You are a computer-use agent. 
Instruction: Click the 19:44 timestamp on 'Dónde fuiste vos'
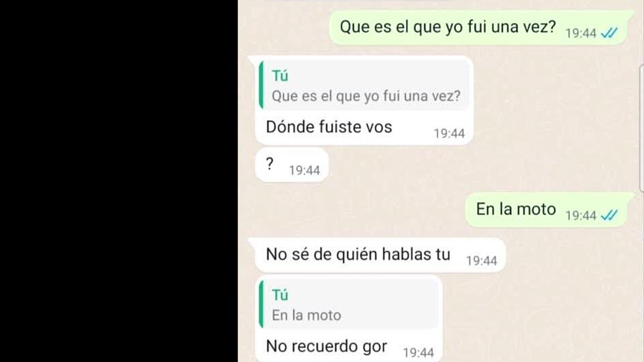coord(449,134)
